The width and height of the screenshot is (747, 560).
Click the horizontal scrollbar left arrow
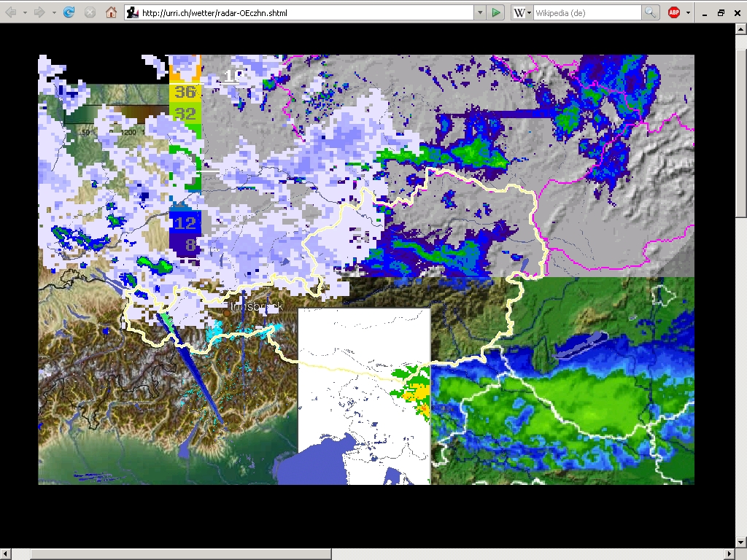point(5,554)
